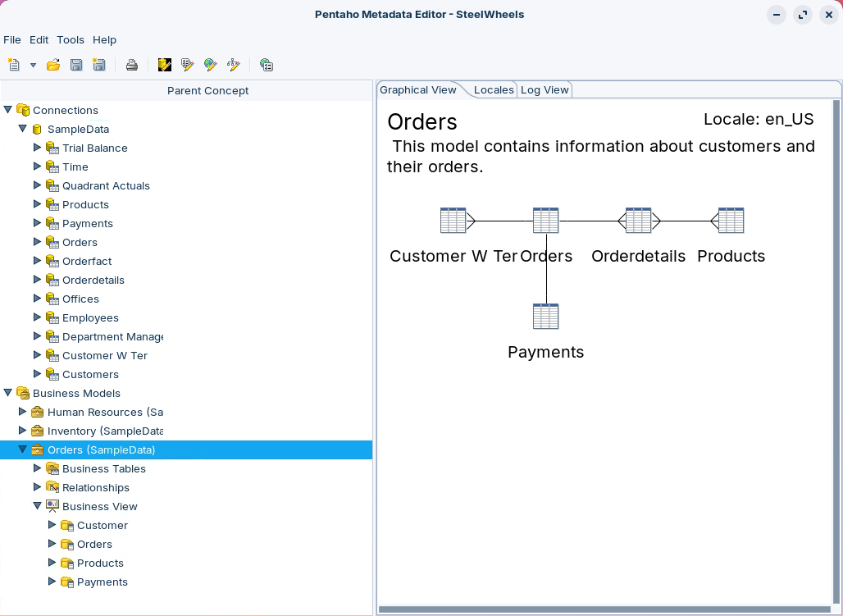The width and height of the screenshot is (843, 616).
Task: Collapse the Connections tree node
Action: point(7,110)
